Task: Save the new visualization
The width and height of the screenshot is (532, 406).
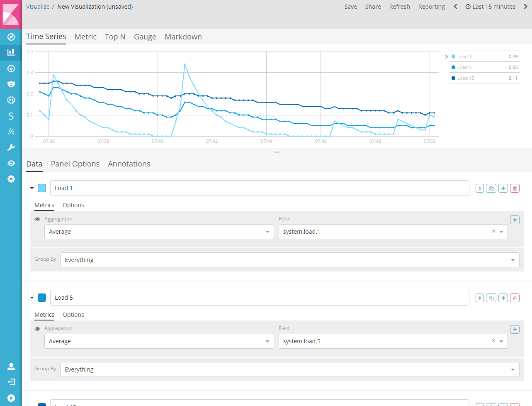Action: (x=350, y=6)
